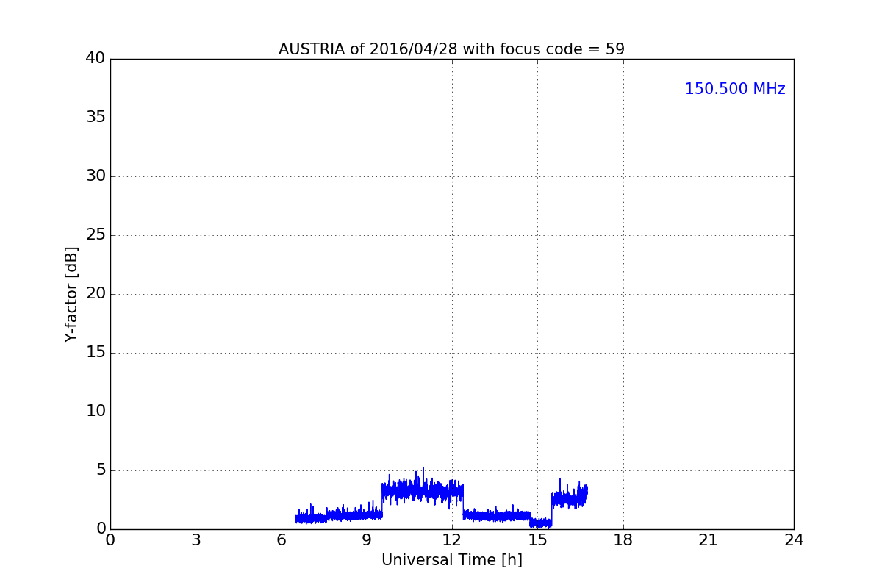The height and width of the screenshot is (588, 882).
Task: Click x-axis tick label '12'
Action: pyautogui.click(x=452, y=540)
